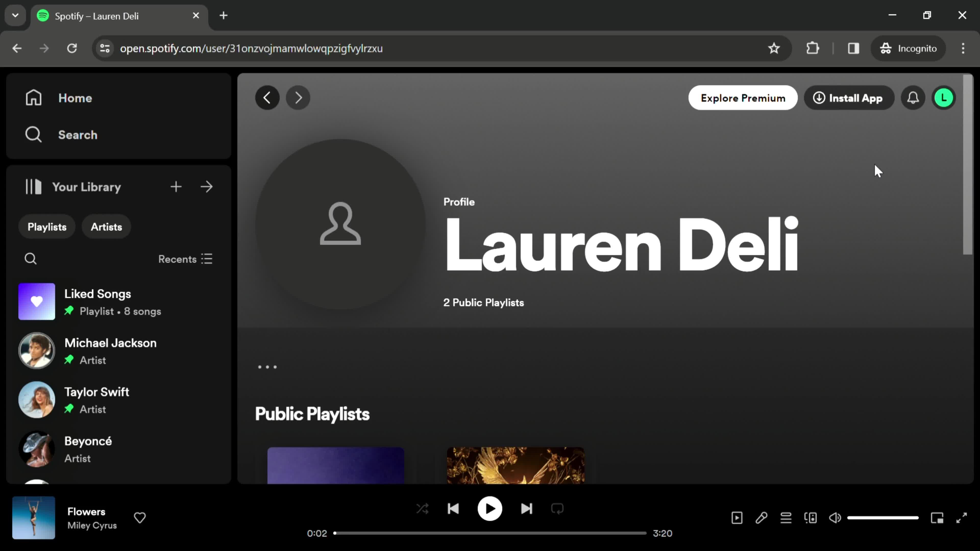Enter full screen player

tap(962, 518)
